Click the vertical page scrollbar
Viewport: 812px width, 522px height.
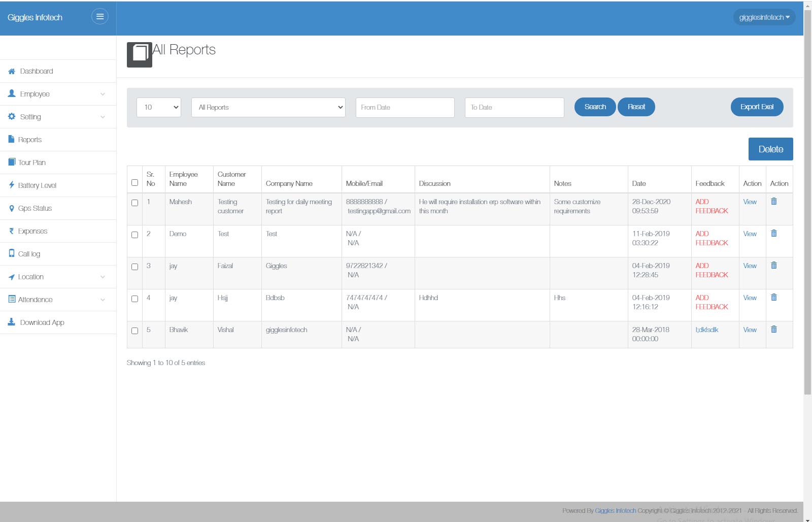[x=807, y=203]
